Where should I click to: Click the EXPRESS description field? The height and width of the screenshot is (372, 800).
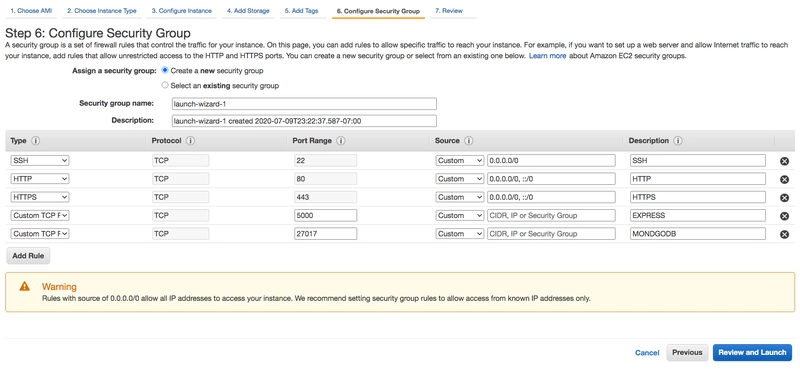697,215
